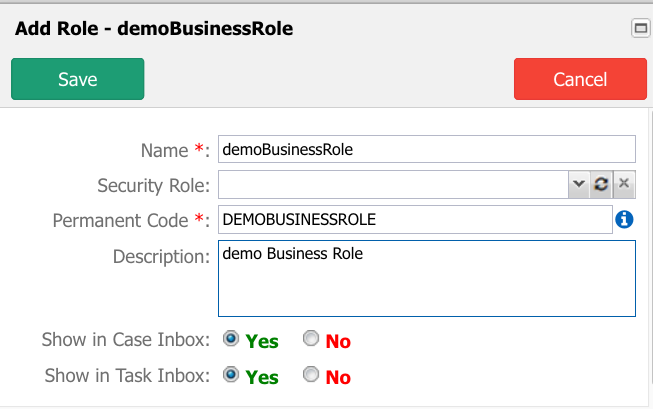Maximize the Add Role dialog panel
Image resolution: width=653 pixels, height=409 pixels.
[x=641, y=28]
